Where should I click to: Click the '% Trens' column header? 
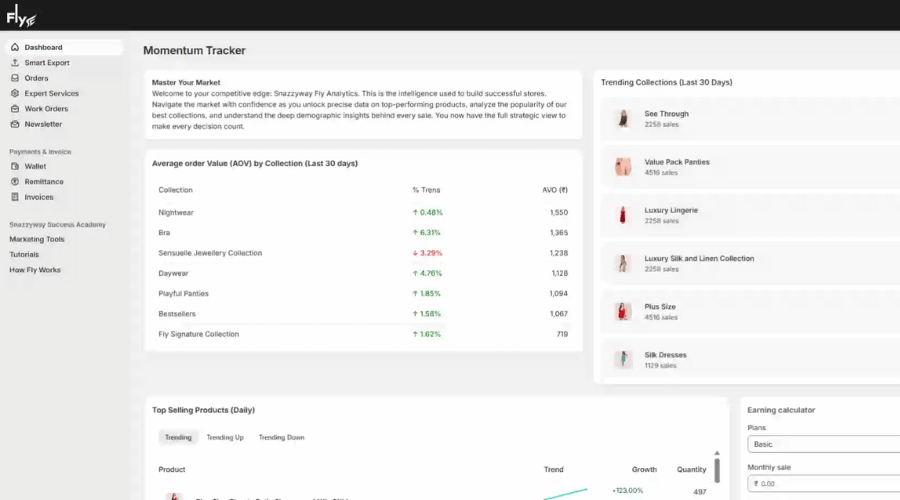pos(426,190)
